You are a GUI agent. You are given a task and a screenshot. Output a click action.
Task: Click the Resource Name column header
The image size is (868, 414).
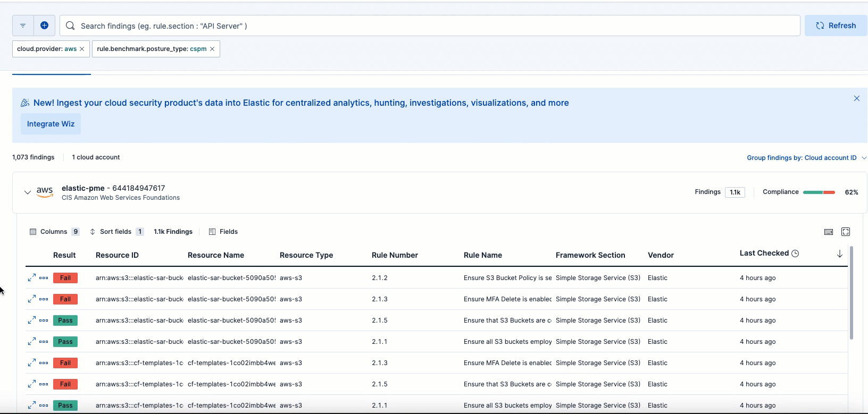pos(216,255)
